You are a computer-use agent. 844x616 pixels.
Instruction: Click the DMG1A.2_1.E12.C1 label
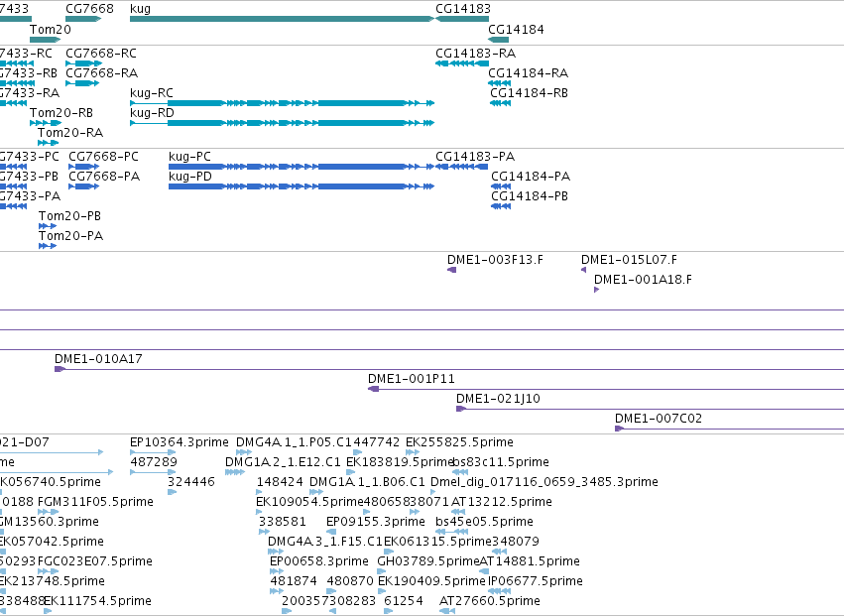(283, 462)
